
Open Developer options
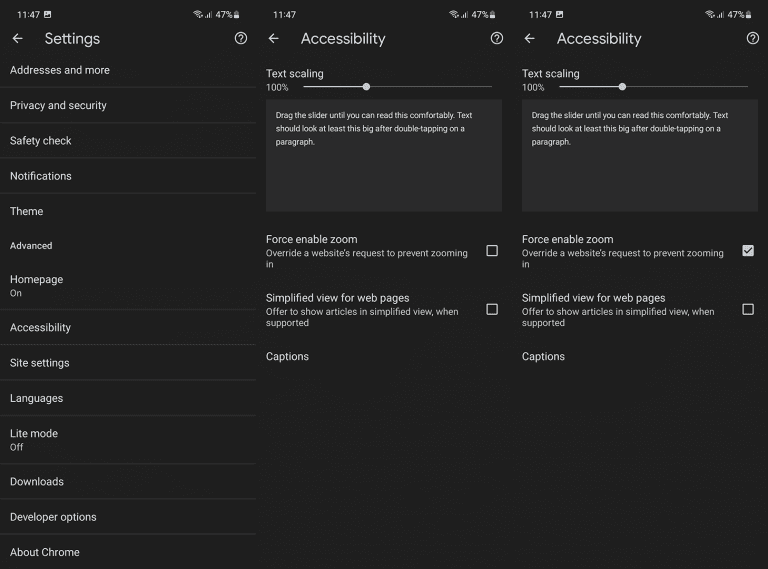tap(53, 517)
